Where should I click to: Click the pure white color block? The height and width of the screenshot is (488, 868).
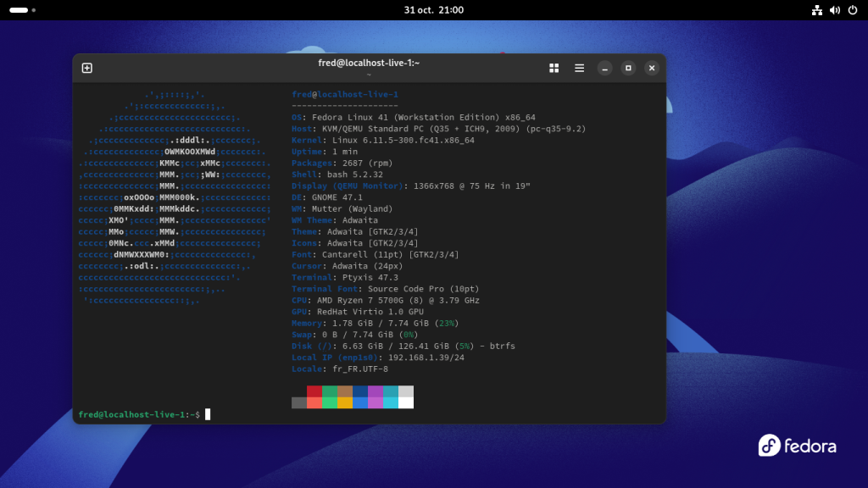tap(406, 403)
